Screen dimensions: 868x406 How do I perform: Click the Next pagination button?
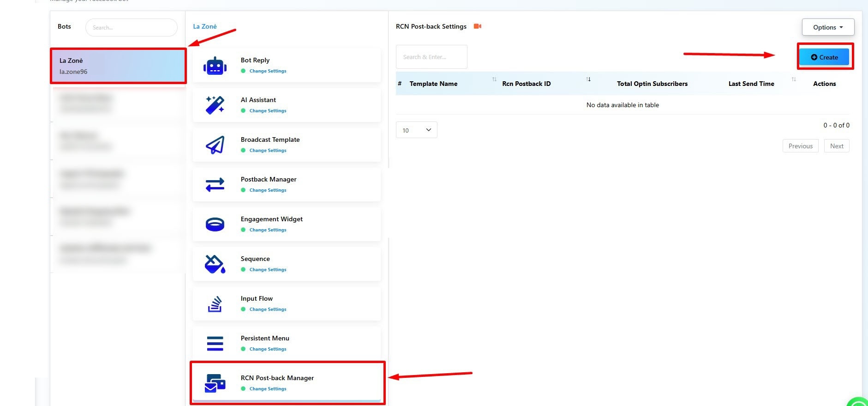[x=836, y=146]
